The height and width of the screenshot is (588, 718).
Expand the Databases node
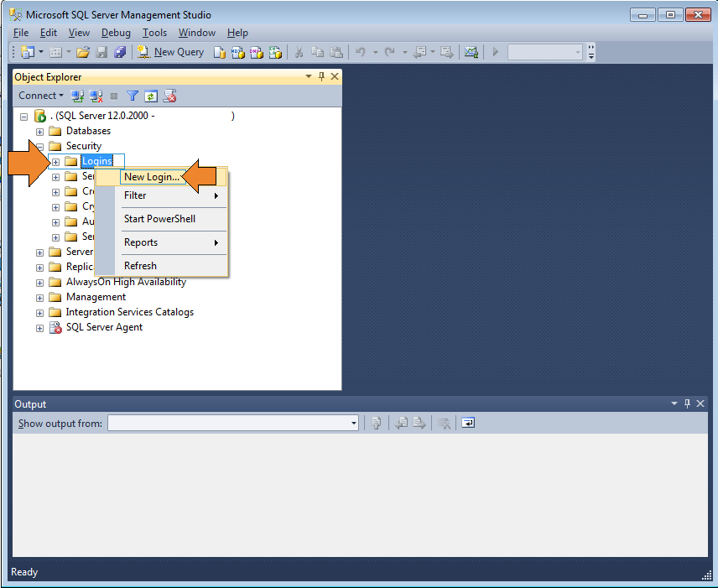tap(39, 131)
